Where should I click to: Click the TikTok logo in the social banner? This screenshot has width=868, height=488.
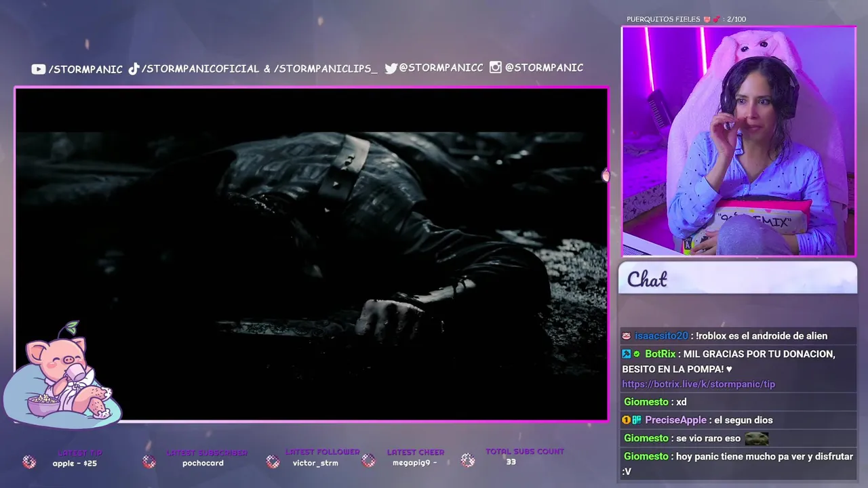click(x=134, y=68)
